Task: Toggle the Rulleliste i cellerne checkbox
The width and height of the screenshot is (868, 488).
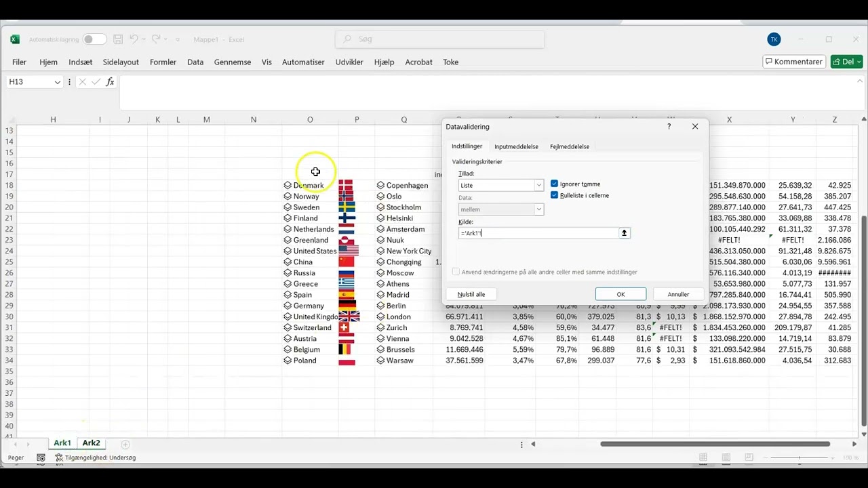Action: 554,195
